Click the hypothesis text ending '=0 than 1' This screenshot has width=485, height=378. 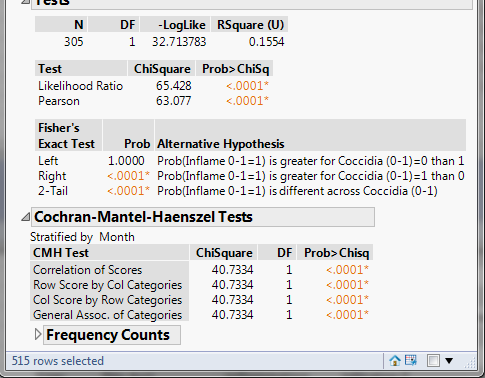[311, 161]
